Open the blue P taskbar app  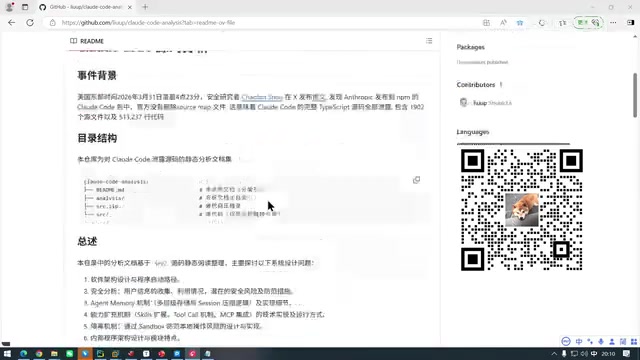[177, 353]
